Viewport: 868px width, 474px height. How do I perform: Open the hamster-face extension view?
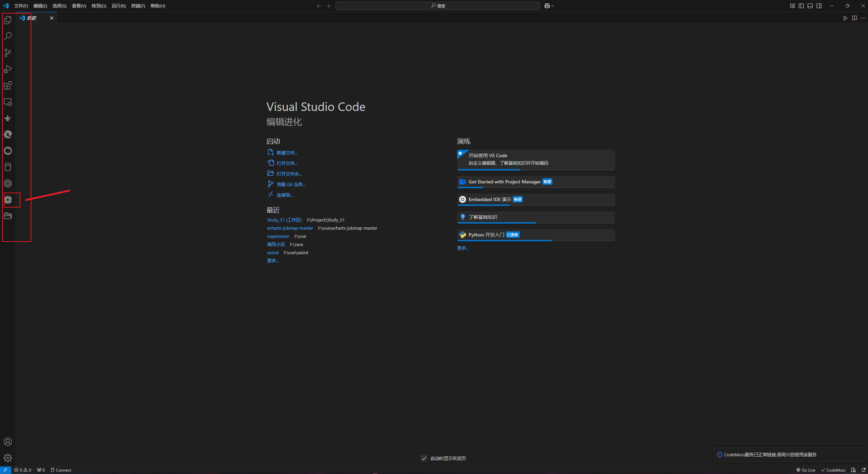coord(8,151)
